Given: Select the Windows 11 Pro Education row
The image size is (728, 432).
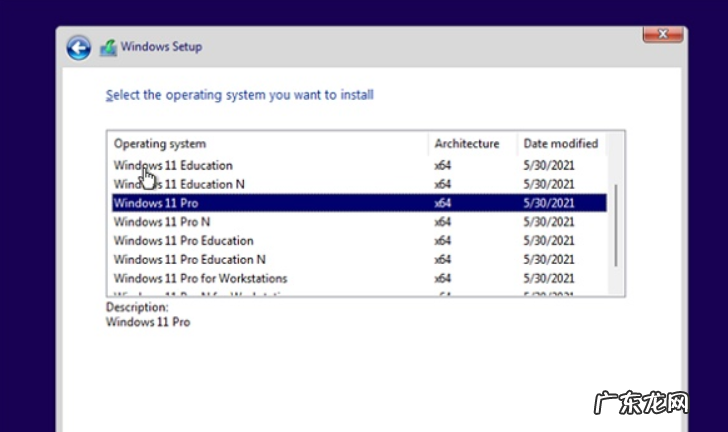Looking at the screenshot, I should 359,241.
